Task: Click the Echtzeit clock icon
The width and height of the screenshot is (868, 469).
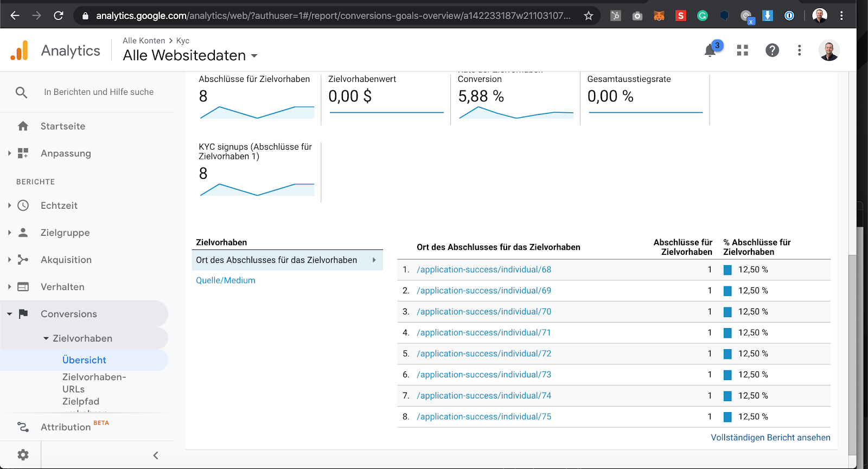Action: click(23, 205)
